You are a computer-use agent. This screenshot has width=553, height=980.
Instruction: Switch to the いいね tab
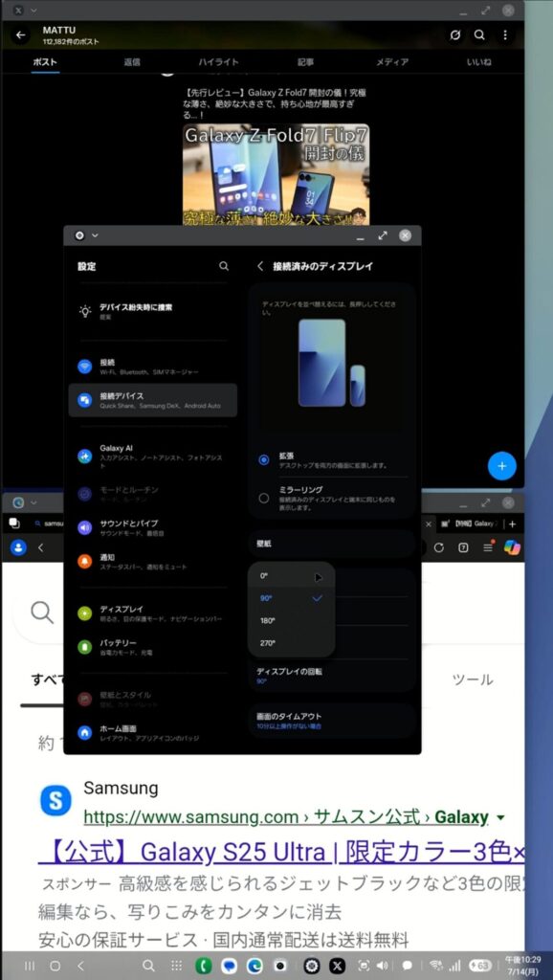click(x=479, y=62)
